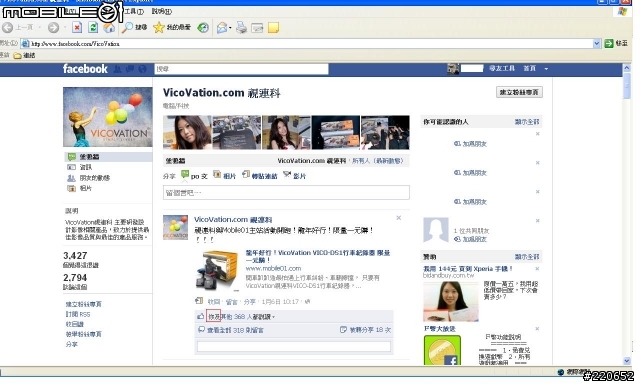
Task: Click the facebook logo
Action: (85, 69)
